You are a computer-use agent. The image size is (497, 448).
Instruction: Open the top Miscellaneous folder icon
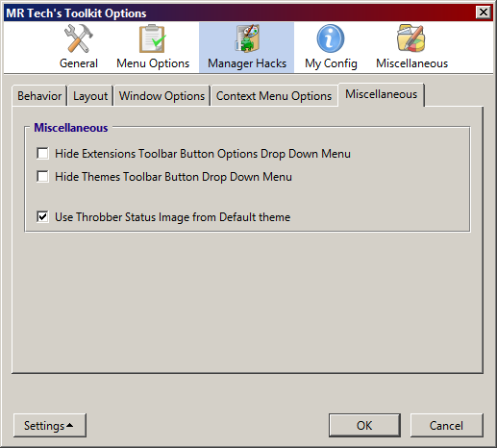pyautogui.click(x=411, y=38)
